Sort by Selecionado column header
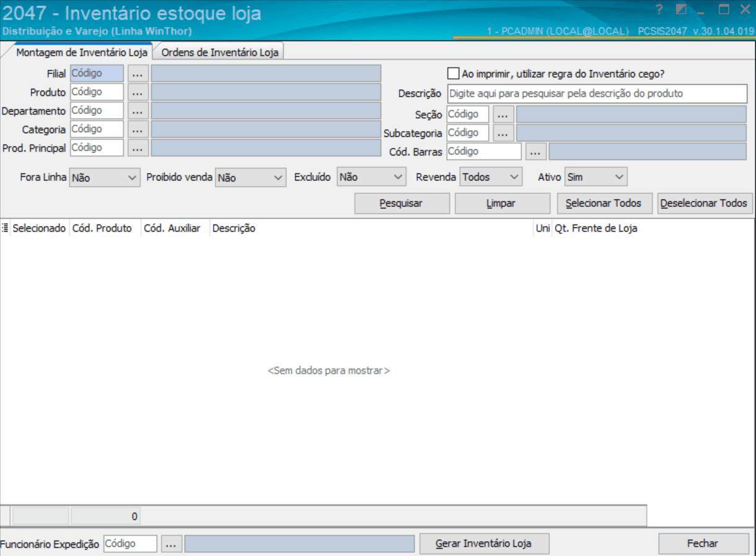Image resolution: width=756 pixels, height=556 pixels. (40, 228)
